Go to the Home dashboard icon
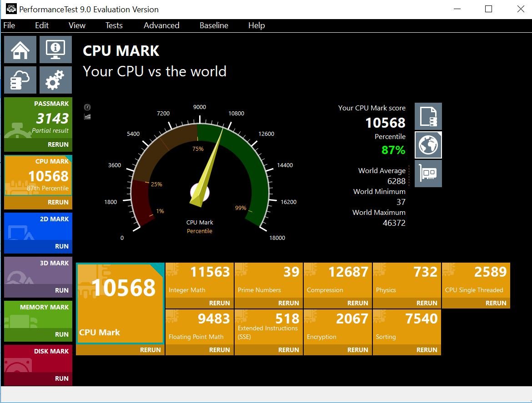 (20, 50)
